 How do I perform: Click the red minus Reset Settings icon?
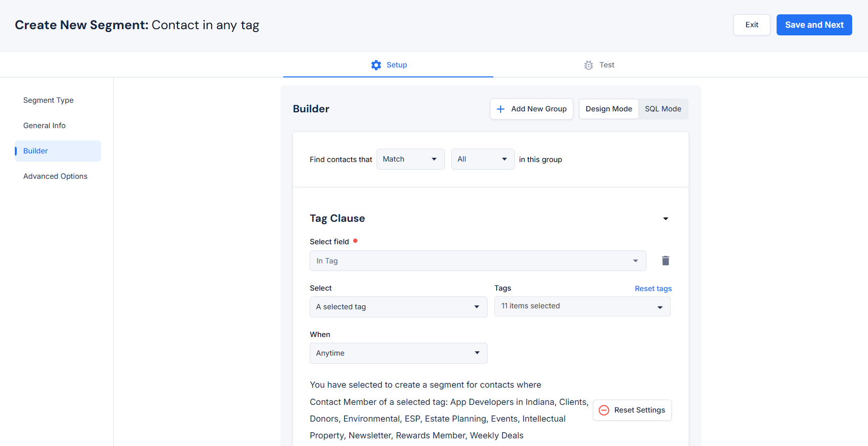(x=604, y=410)
